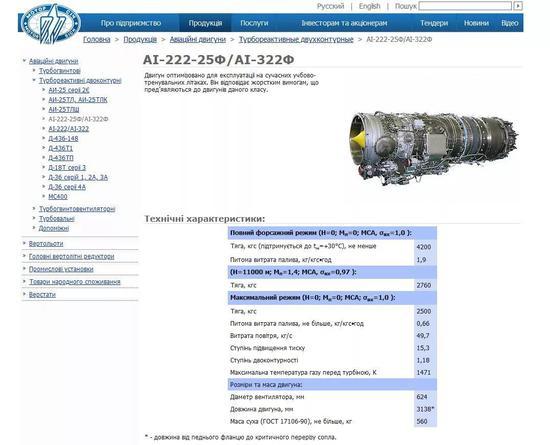Expand the Промислові установки arrow

coord(25,269)
